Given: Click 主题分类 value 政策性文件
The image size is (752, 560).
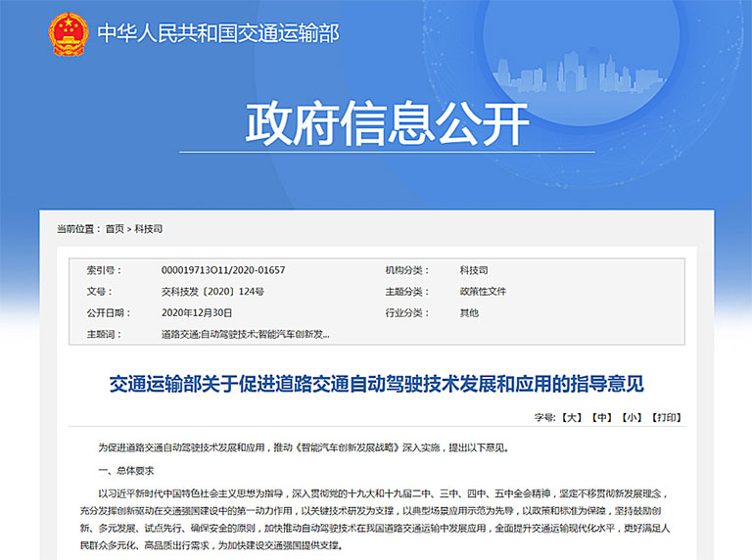Looking at the screenshot, I should point(483,292).
